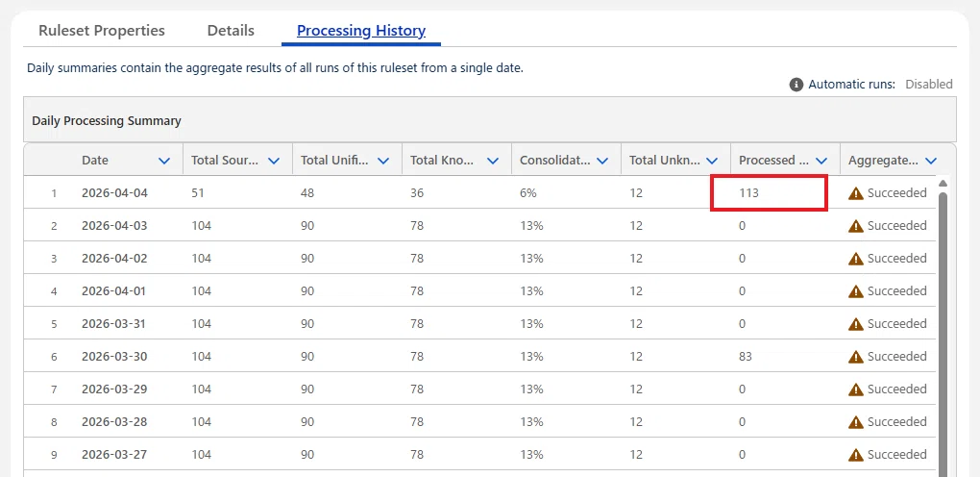Click total source 104 in 2026-03-27 row
980x477 pixels.
[201, 455]
